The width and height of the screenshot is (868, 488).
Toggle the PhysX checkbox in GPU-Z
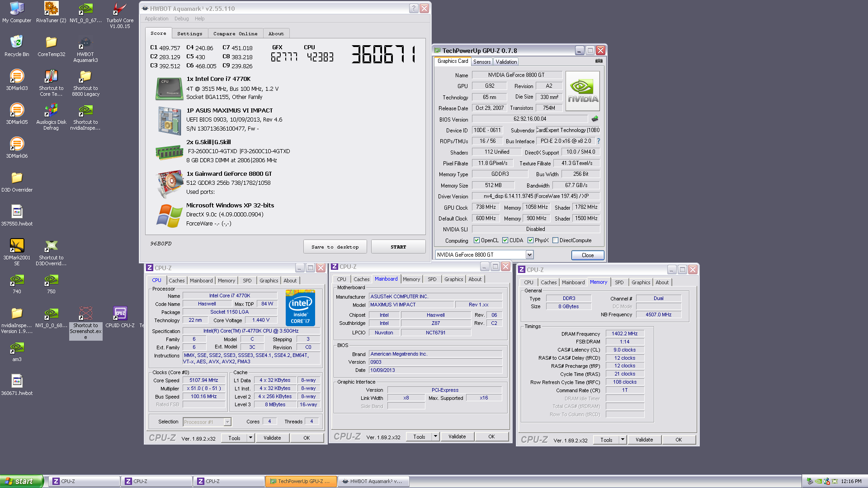click(530, 240)
